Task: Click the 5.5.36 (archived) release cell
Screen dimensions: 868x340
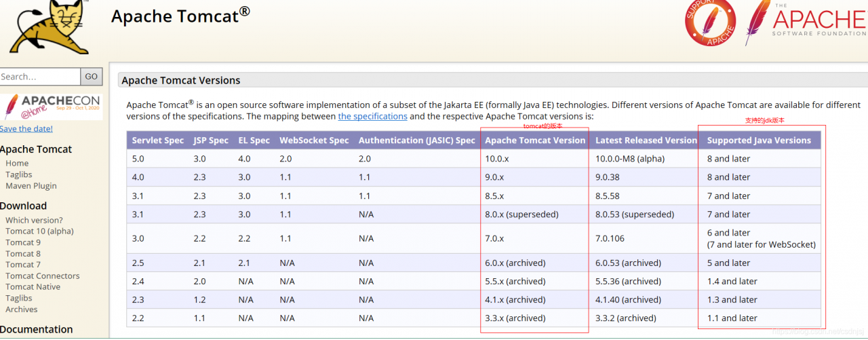Action: (646, 282)
